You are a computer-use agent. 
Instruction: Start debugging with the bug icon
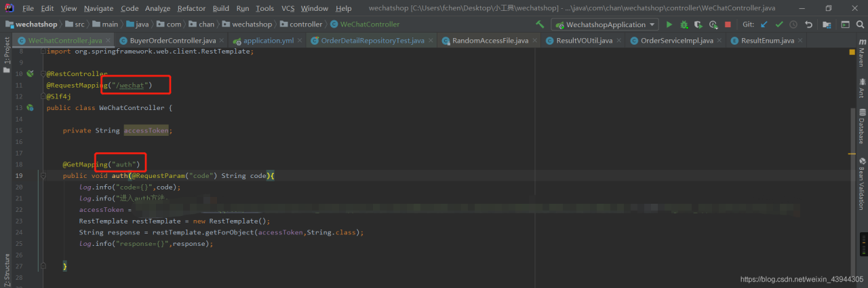684,24
